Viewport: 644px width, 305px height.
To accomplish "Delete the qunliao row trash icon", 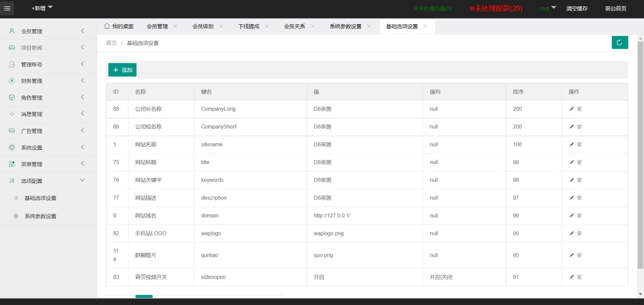I will (x=579, y=255).
